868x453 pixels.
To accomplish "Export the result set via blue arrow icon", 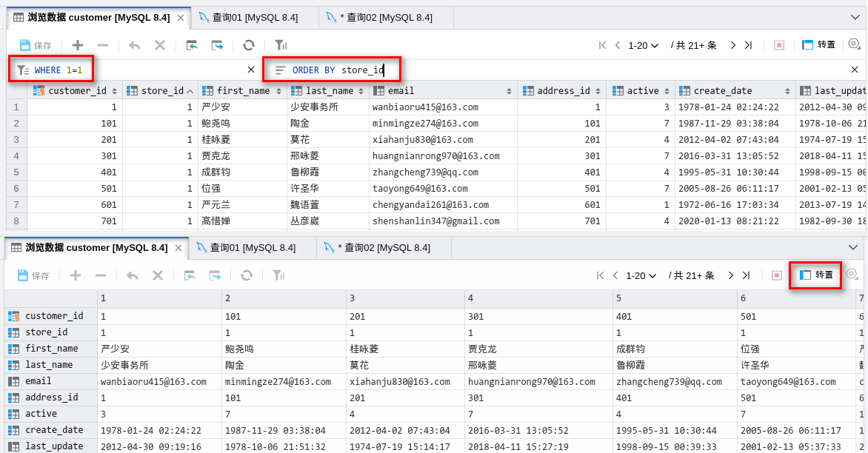I will pyautogui.click(x=216, y=45).
